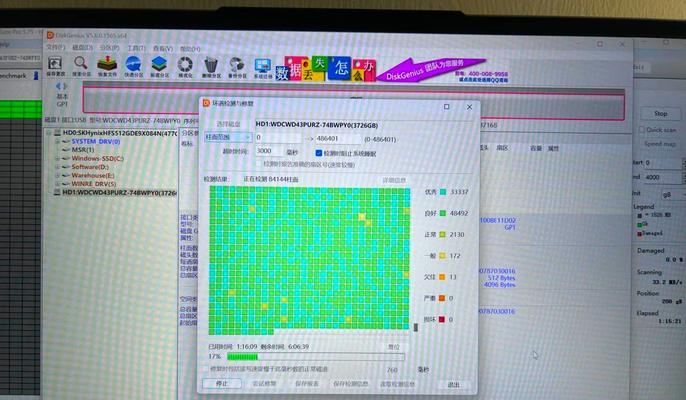
Task: Click the Excellent (优秀) cyan legend swatch
Action: coord(442,192)
